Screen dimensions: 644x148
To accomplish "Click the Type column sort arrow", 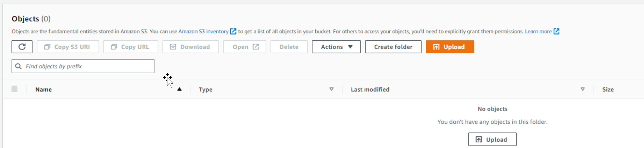I will (x=331, y=89).
